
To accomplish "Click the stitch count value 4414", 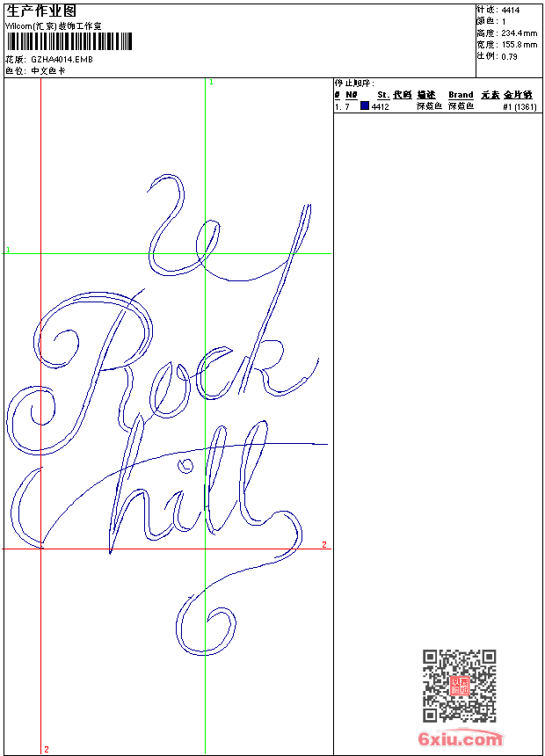I will tap(510, 11).
